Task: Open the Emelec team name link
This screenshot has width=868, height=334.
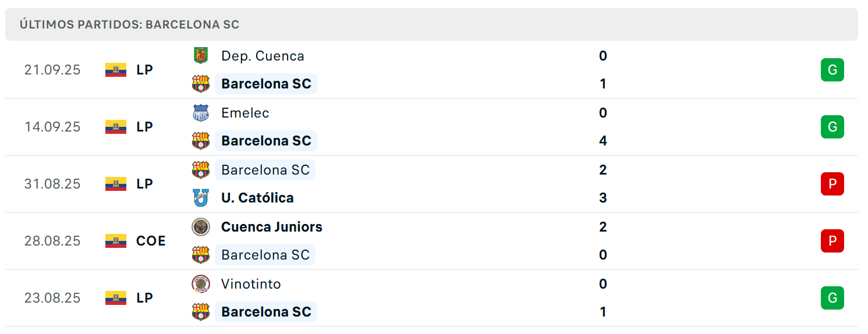Action: 245,113
